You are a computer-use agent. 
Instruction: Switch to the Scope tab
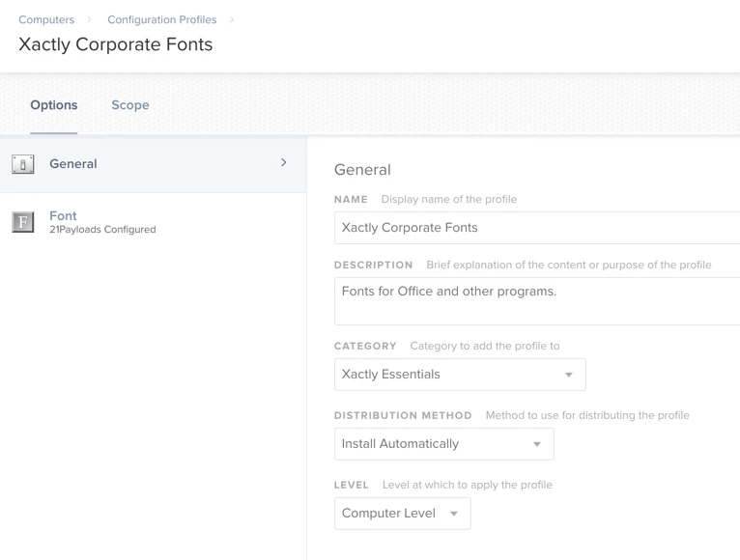[130, 105]
